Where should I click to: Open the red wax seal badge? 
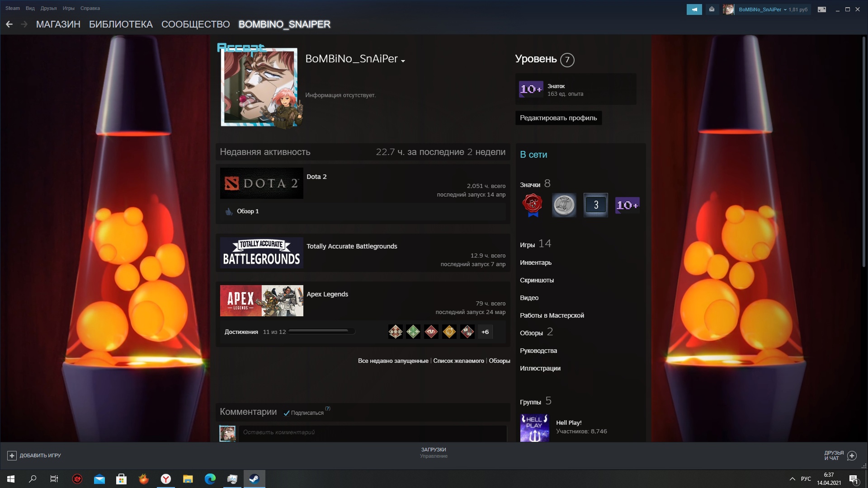[533, 205]
